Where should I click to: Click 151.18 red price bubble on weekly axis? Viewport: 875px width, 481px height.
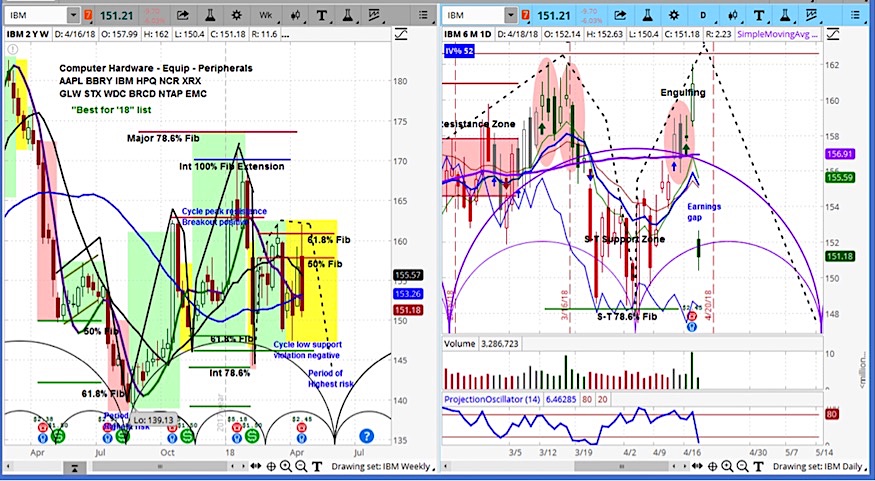point(408,310)
